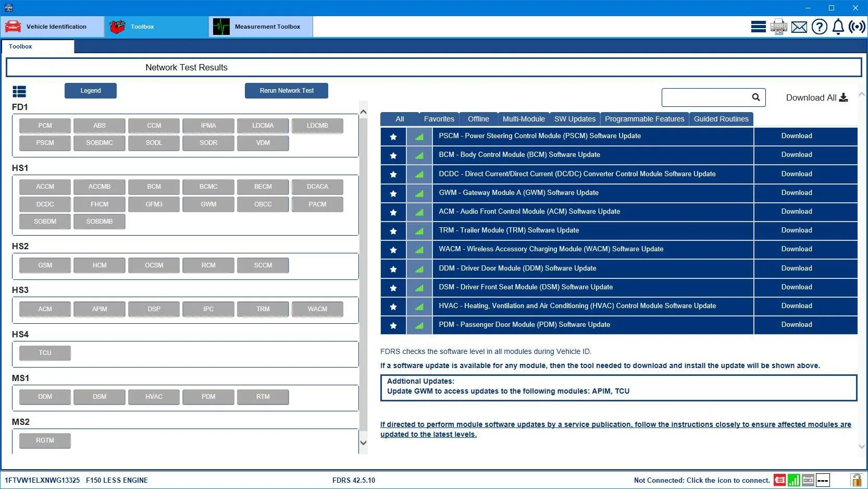The width and height of the screenshot is (868, 489).
Task: Select the Multi-Module filter tab
Action: (524, 119)
